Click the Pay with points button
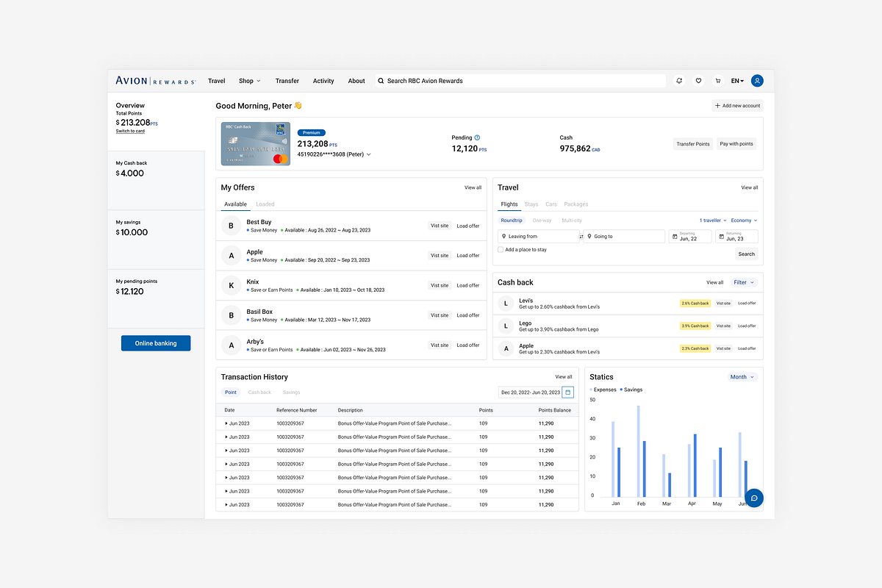 736,144
